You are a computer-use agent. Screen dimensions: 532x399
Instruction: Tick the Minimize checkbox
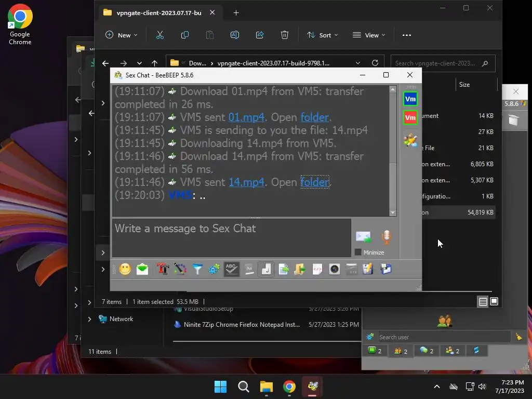click(357, 252)
